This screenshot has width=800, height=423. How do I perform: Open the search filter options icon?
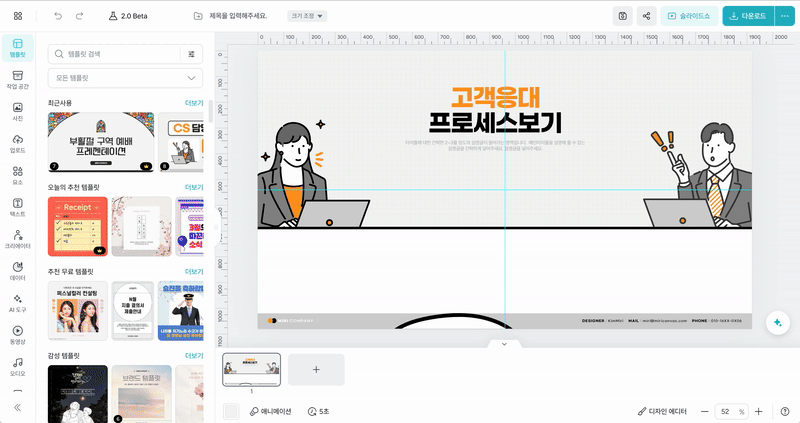click(191, 54)
